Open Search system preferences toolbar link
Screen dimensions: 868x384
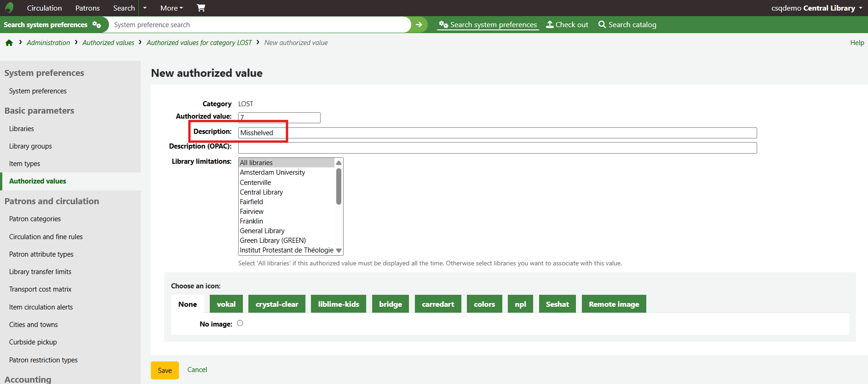click(488, 25)
